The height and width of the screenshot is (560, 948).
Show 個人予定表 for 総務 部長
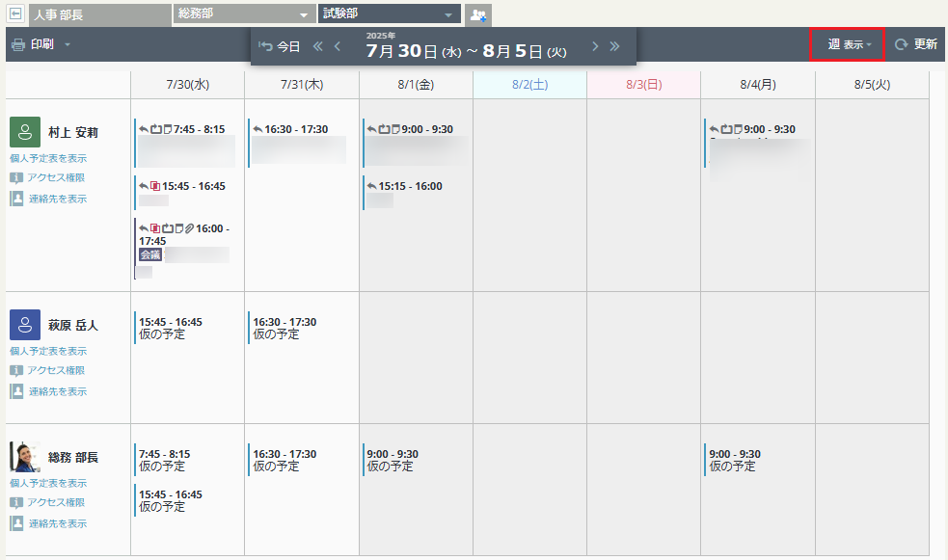48,483
